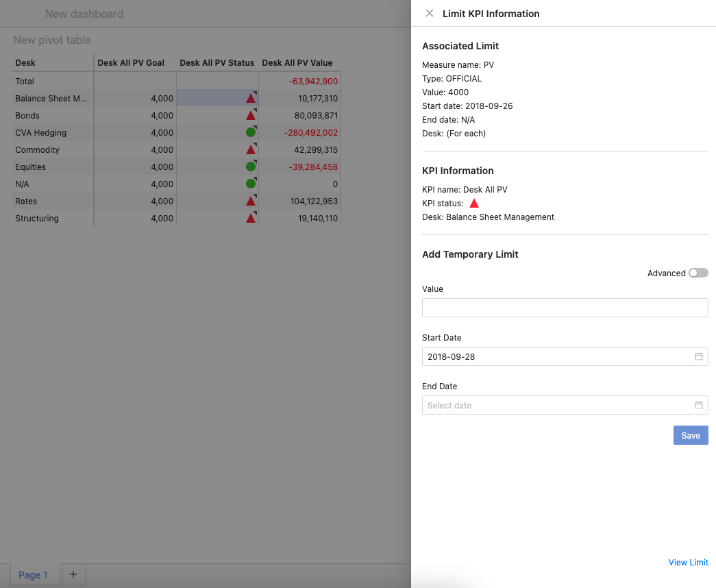Select the Desk All PV Goal column header
This screenshot has height=588, width=716.
tap(131, 63)
